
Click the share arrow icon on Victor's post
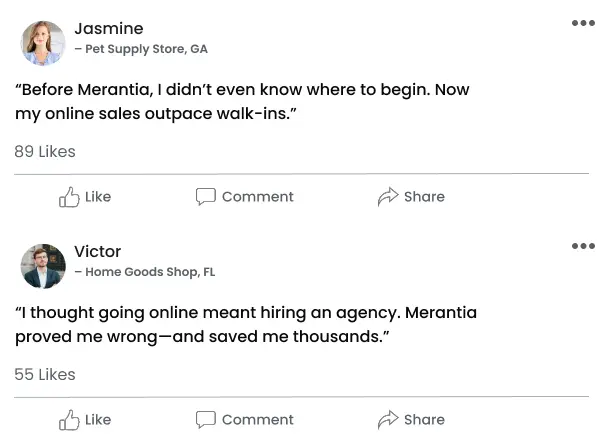click(388, 420)
